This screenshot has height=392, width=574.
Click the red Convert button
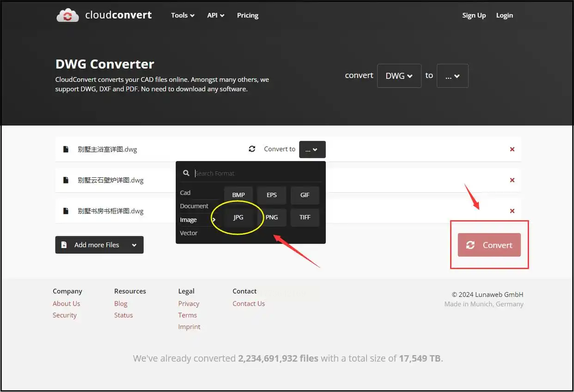coord(489,245)
